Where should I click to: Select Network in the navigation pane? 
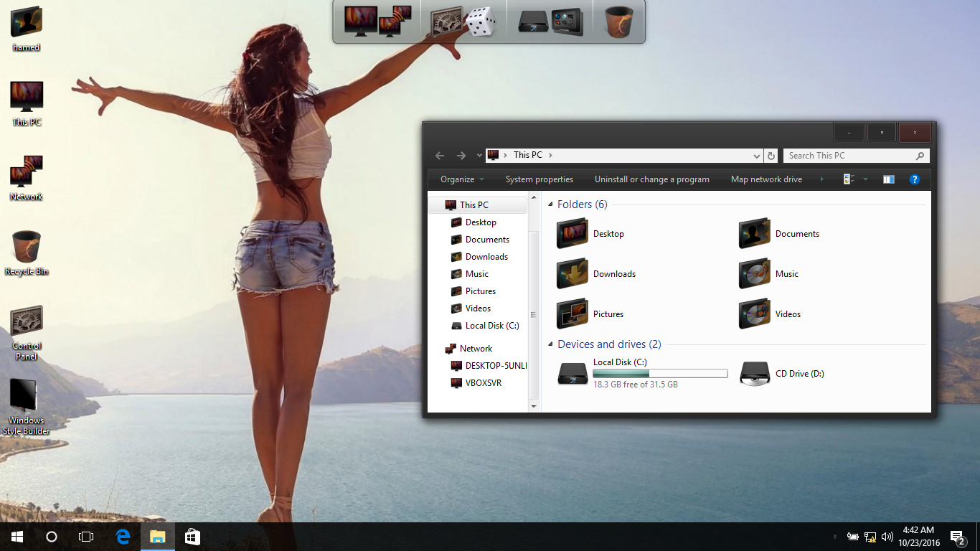point(476,349)
